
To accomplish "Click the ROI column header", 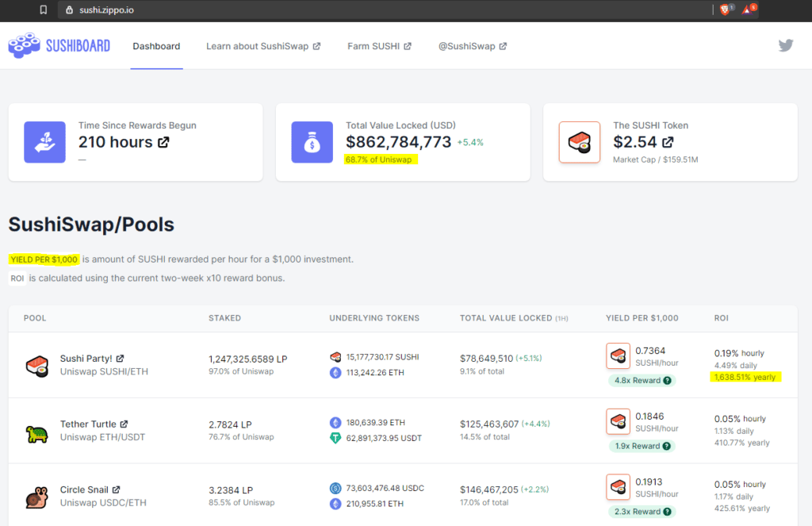I will point(722,318).
